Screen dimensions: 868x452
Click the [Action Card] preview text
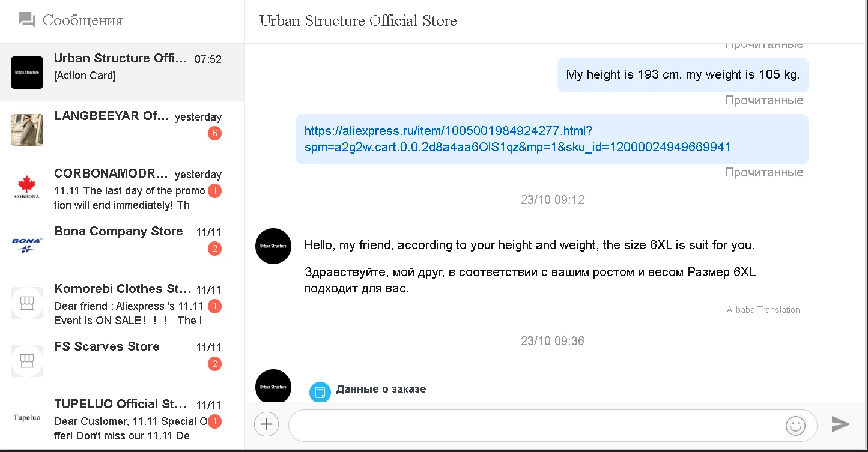[85, 76]
